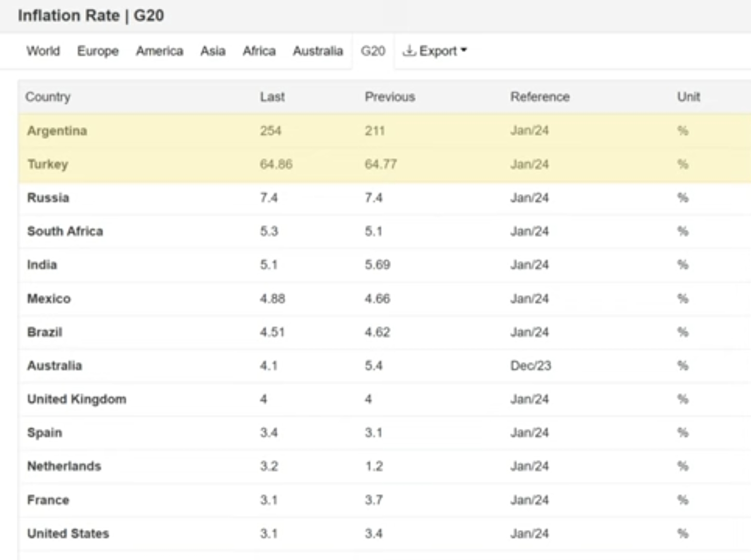Click Brazil's previous value 4.62
Image resolution: width=751 pixels, height=560 pixels.
pyautogui.click(x=378, y=332)
